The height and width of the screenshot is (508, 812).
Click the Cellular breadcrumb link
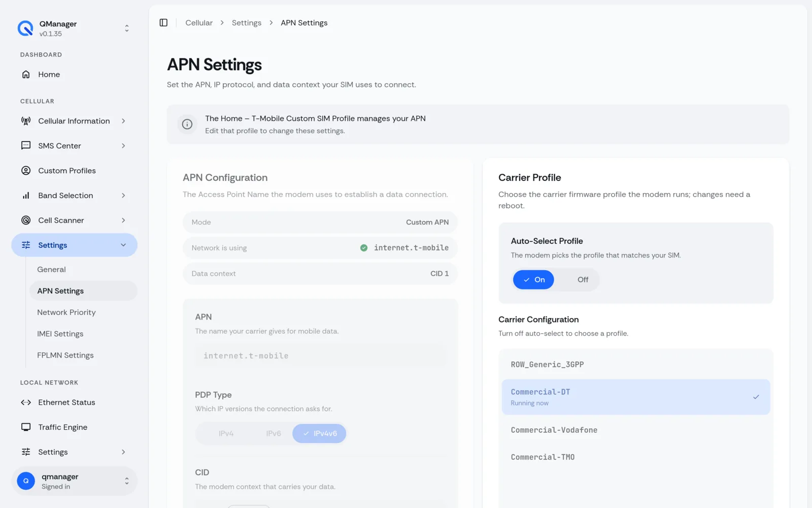199,23
